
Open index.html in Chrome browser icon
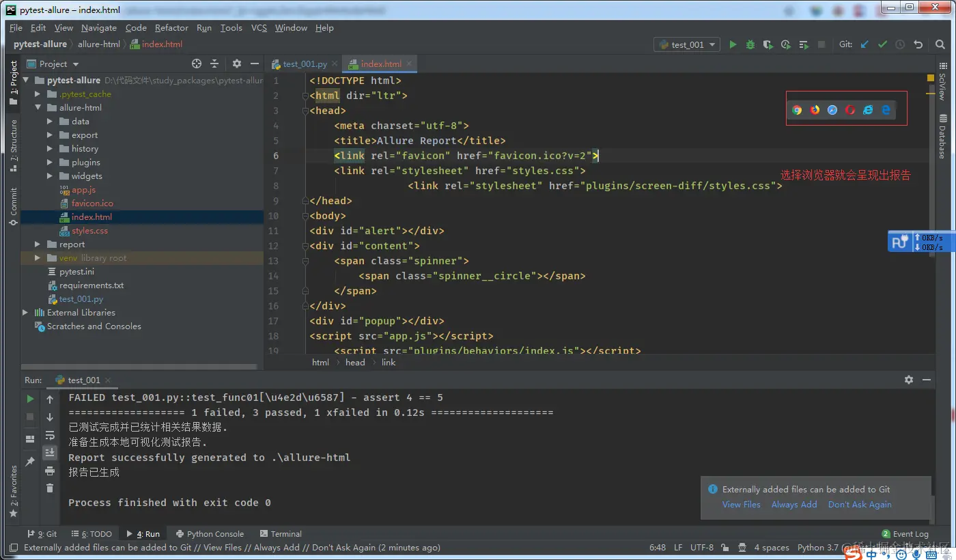(797, 110)
